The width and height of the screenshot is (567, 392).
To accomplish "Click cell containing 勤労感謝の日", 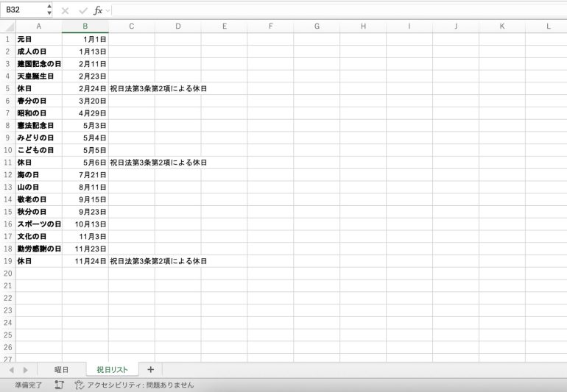I will 39,249.
